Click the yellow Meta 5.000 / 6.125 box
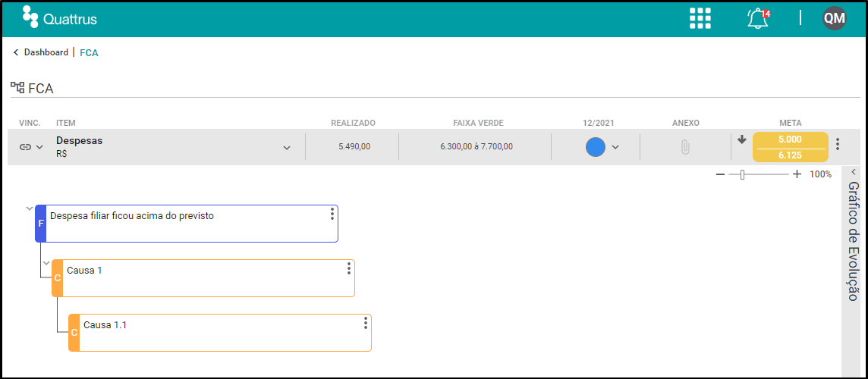This screenshot has height=379, width=868. click(x=791, y=147)
